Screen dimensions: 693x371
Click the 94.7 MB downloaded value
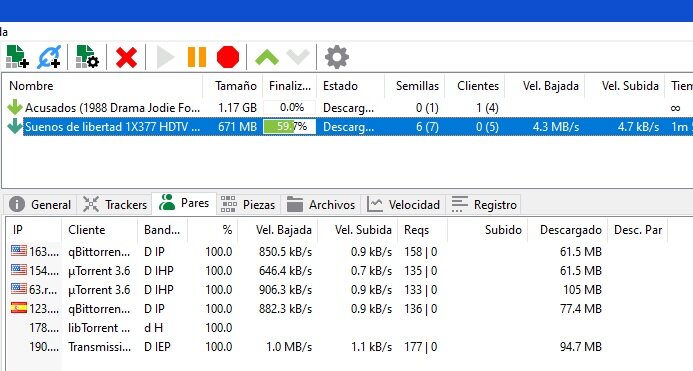581,347
